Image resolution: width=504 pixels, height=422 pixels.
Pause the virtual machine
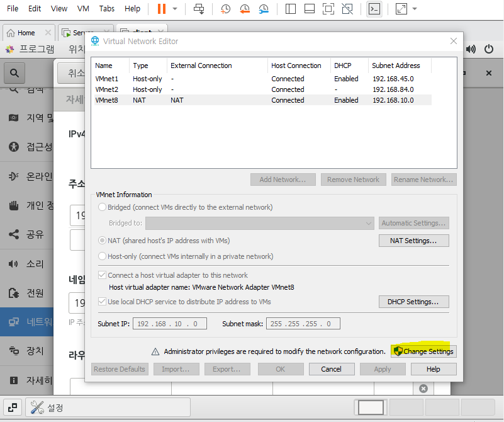162,9
